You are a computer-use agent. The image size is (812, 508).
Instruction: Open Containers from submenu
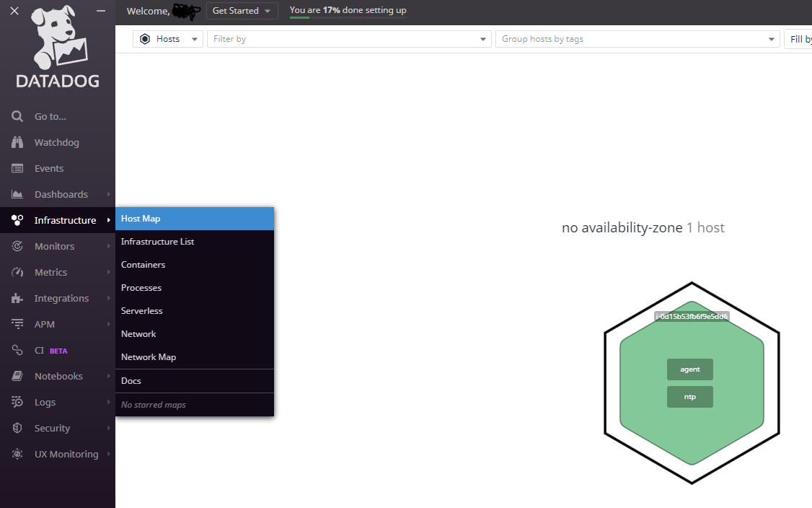point(195,264)
